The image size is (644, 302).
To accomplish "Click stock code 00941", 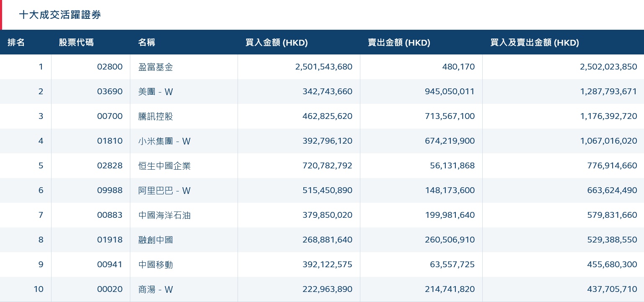I will coord(110,265).
